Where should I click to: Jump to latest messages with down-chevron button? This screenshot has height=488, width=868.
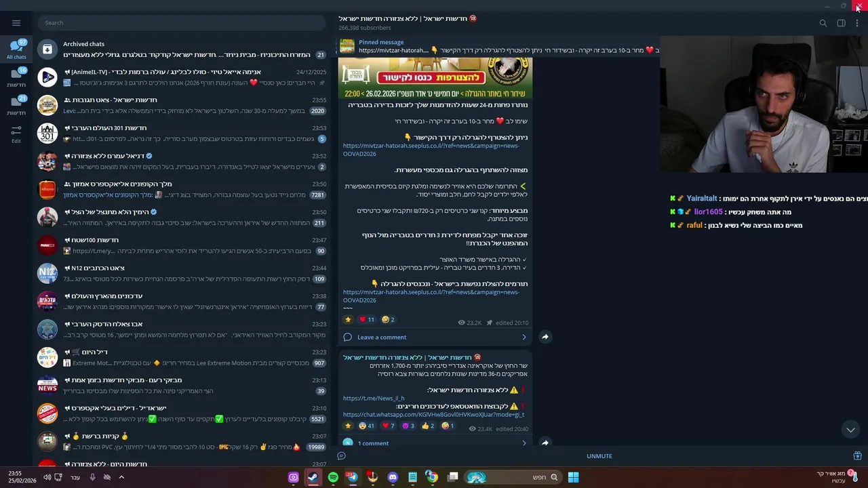pyautogui.click(x=850, y=430)
